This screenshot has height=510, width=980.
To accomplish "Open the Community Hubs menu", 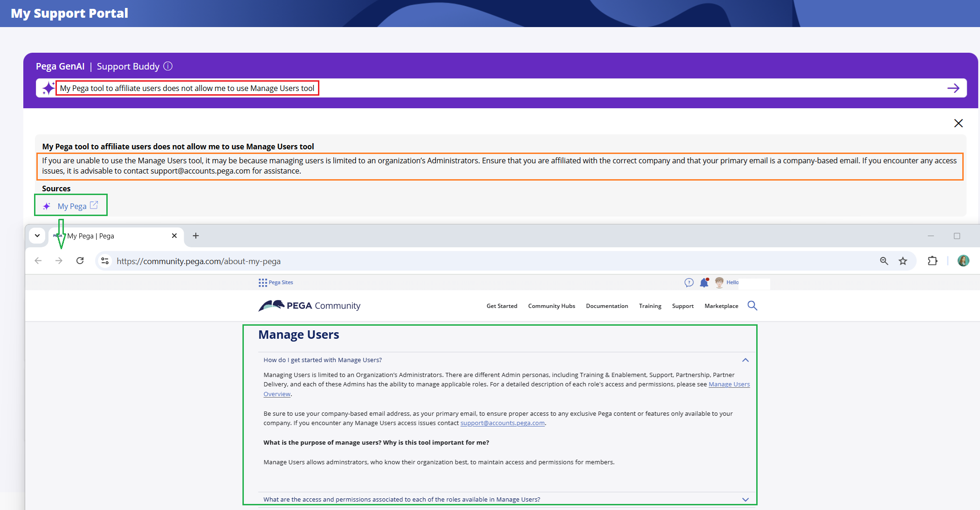I will tap(552, 306).
